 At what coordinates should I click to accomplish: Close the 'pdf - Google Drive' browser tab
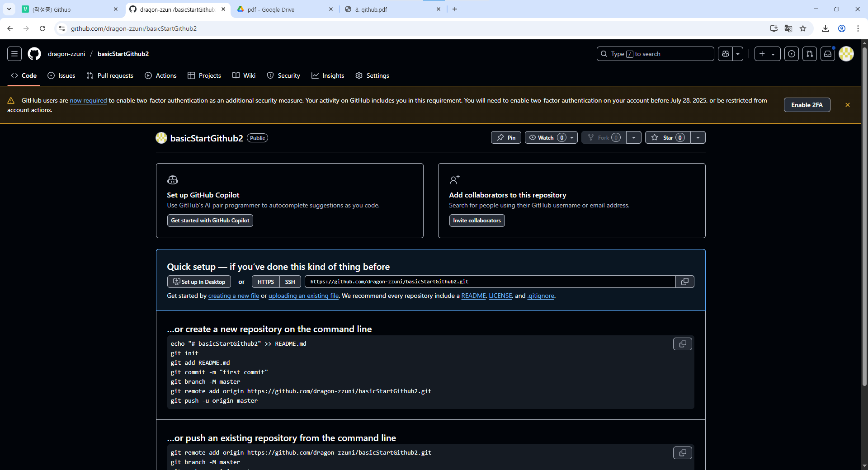click(x=331, y=9)
